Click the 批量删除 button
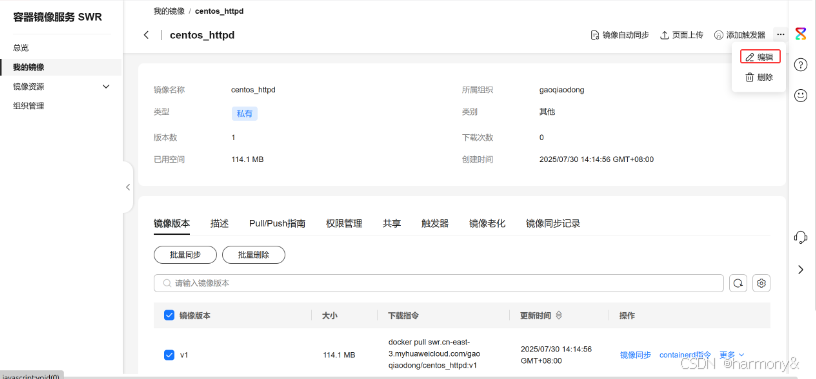 [x=253, y=255]
